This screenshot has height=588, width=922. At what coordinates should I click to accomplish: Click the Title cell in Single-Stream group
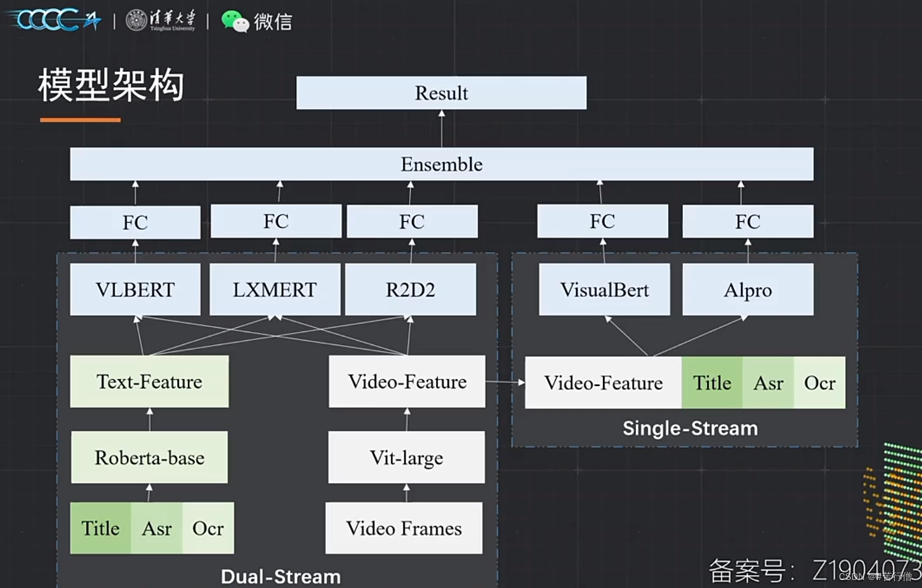pyautogui.click(x=712, y=382)
